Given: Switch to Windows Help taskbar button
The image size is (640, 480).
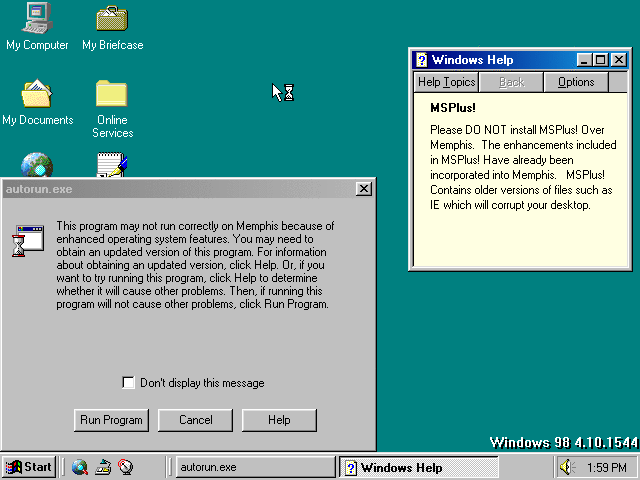Looking at the screenshot, I should (x=419, y=467).
